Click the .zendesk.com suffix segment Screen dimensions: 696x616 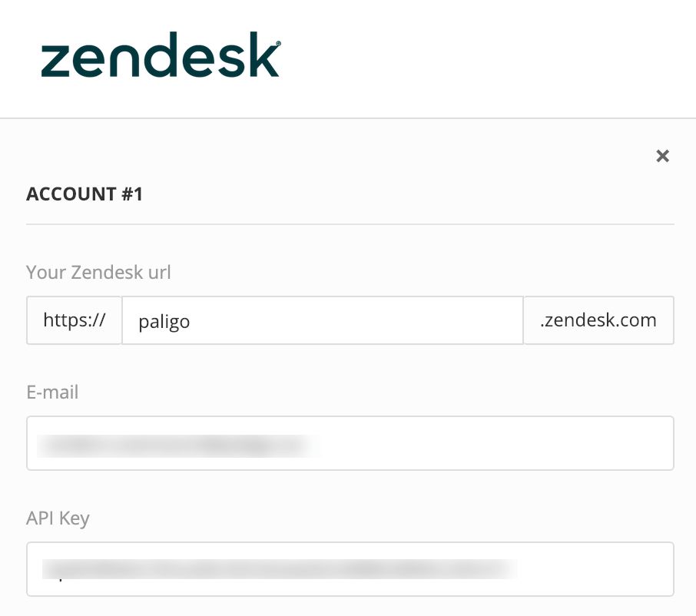[598, 320]
